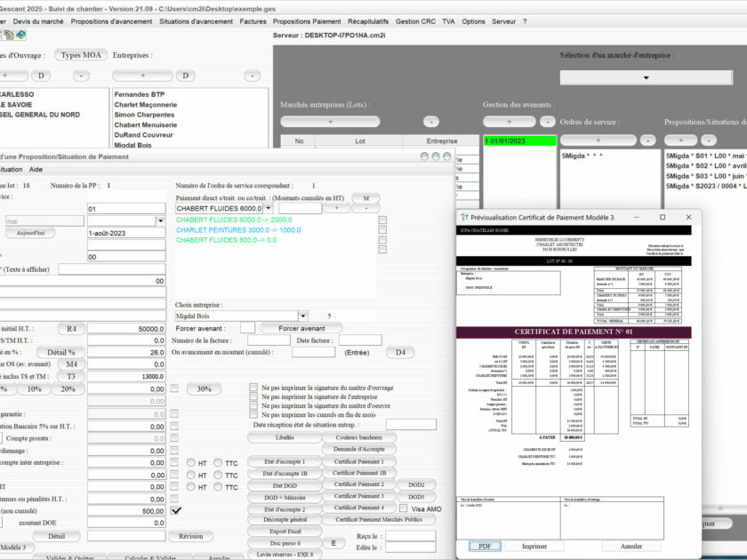Click - under Marchés entreprises (Lots)

click(431, 122)
